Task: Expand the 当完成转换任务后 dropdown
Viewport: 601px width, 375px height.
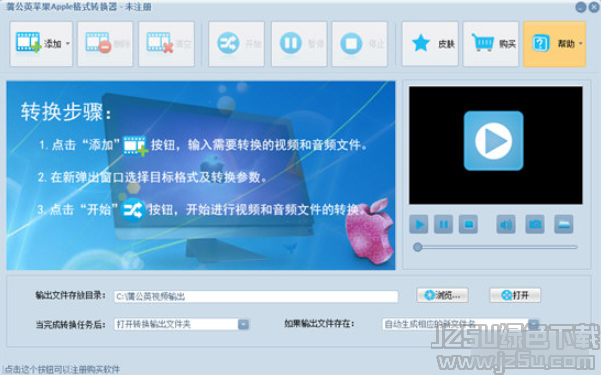Action: coord(243,324)
